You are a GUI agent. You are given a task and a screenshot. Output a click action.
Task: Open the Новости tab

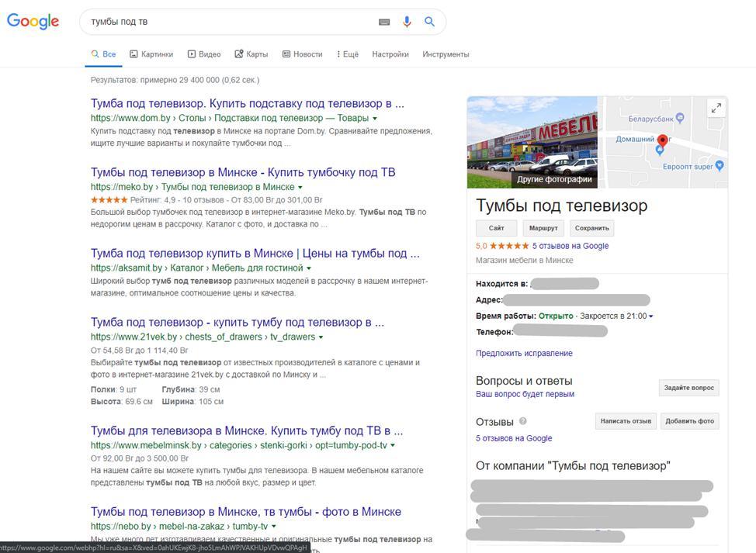[302, 54]
